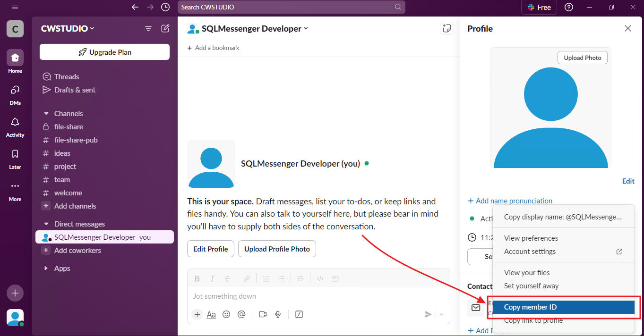Compose a new message

pyautogui.click(x=165, y=28)
